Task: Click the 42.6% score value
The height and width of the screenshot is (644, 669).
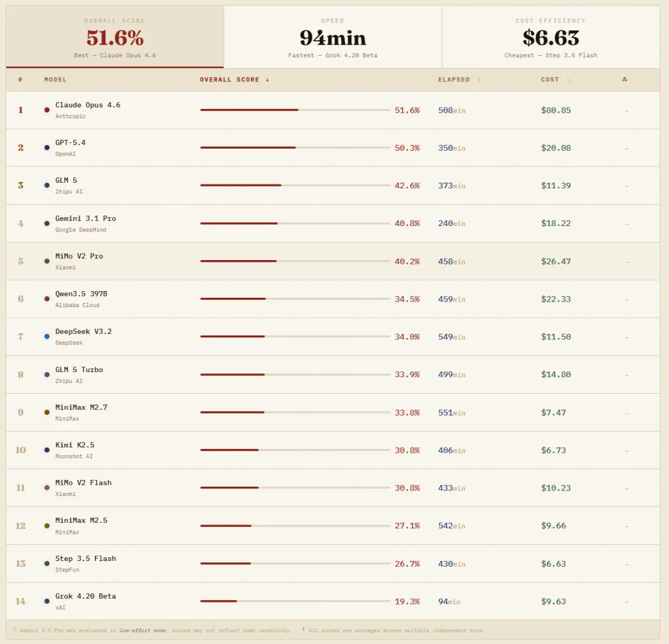Action: (x=407, y=186)
